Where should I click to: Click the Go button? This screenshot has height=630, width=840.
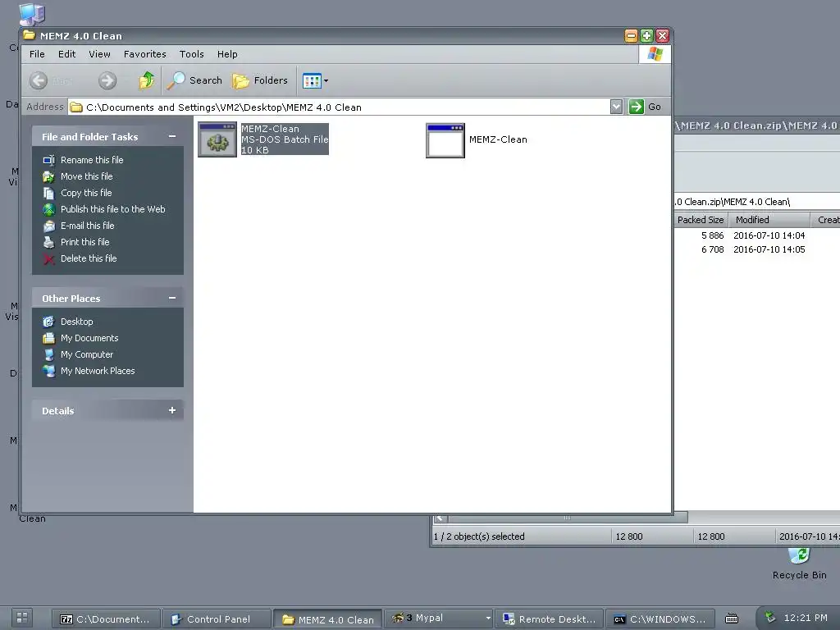tap(646, 107)
